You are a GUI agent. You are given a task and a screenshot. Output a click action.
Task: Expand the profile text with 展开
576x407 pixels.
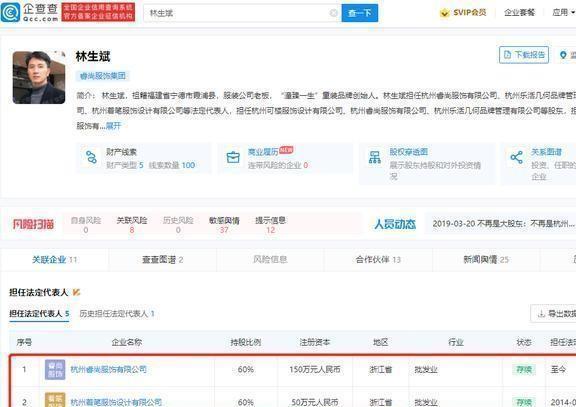(113, 126)
